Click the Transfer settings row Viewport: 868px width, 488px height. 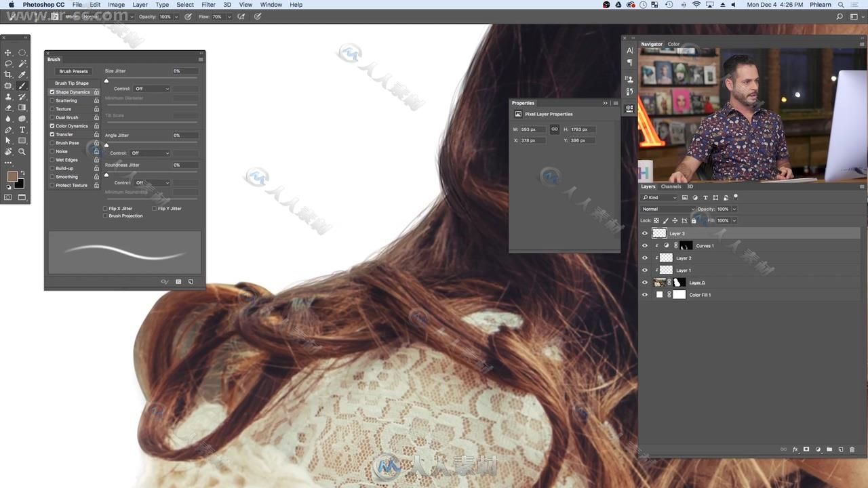point(74,134)
